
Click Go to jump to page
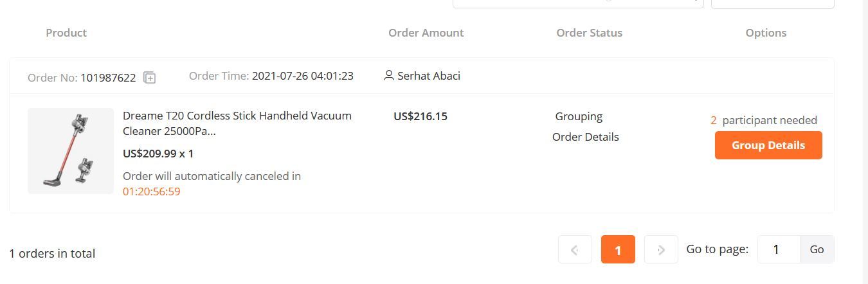click(x=817, y=249)
